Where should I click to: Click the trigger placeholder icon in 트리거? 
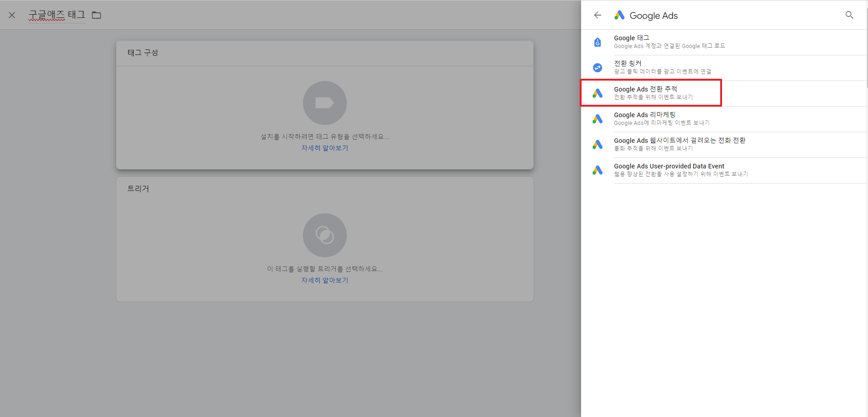coord(325,235)
